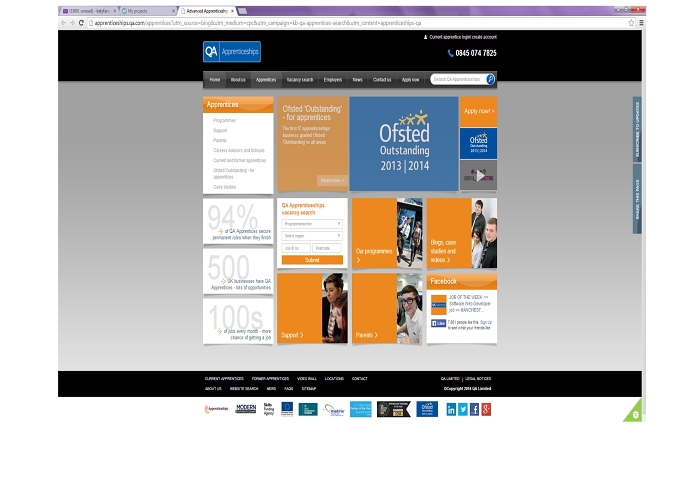Click the Skills Funding Agency logo
The image size is (680, 481).
click(269, 409)
